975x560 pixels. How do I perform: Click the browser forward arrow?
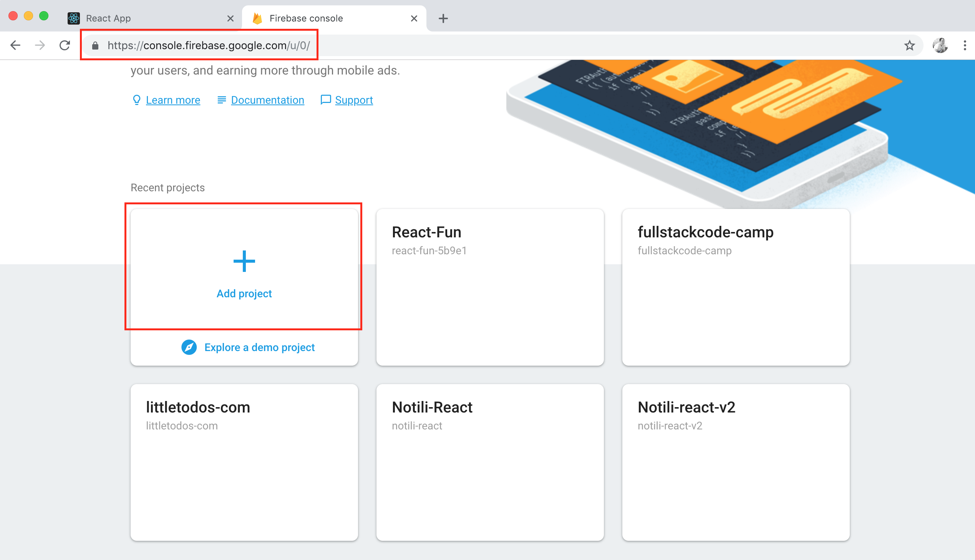(x=40, y=45)
